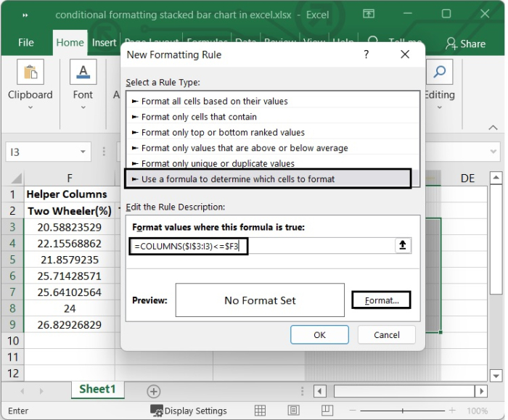Select row 10 header
This screenshot has height=420, width=508.
12,340
